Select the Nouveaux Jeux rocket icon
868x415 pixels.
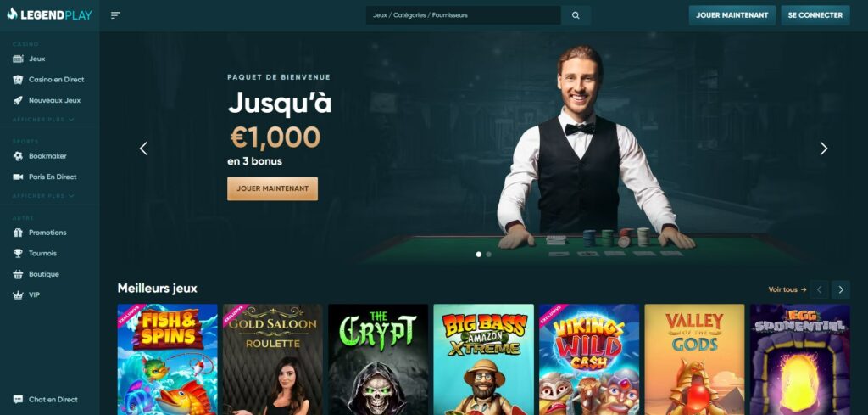[x=19, y=101]
